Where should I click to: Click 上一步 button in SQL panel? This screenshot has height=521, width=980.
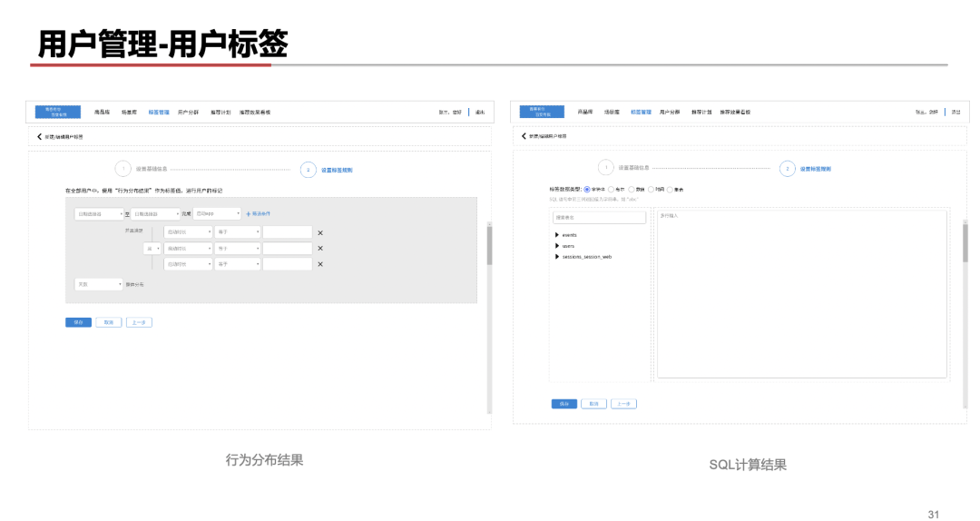pos(623,404)
